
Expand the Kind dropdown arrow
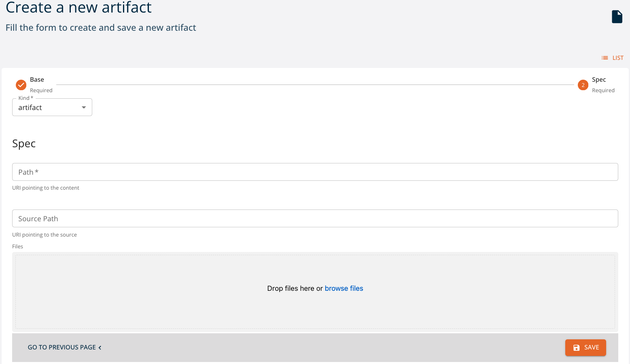click(x=84, y=108)
